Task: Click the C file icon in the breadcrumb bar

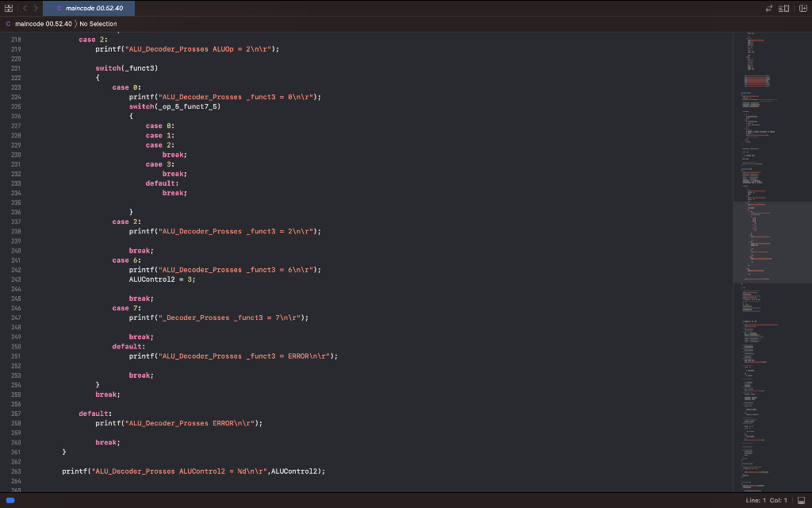Action: coord(8,24)
